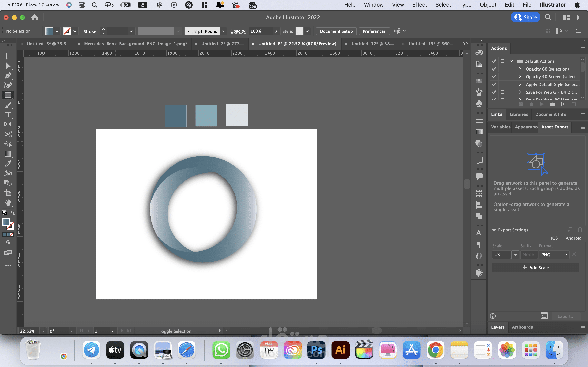Click the Home icon

(x=35, y=18)
